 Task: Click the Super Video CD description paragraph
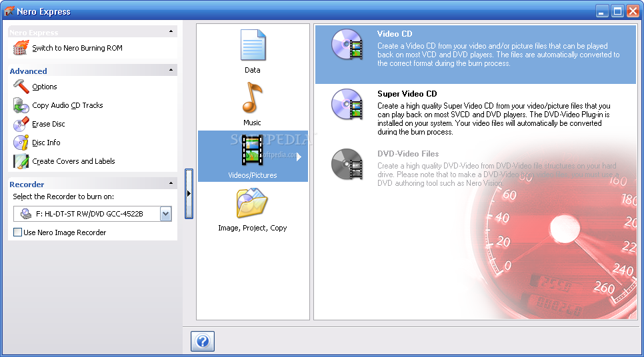tap(494, 119)
